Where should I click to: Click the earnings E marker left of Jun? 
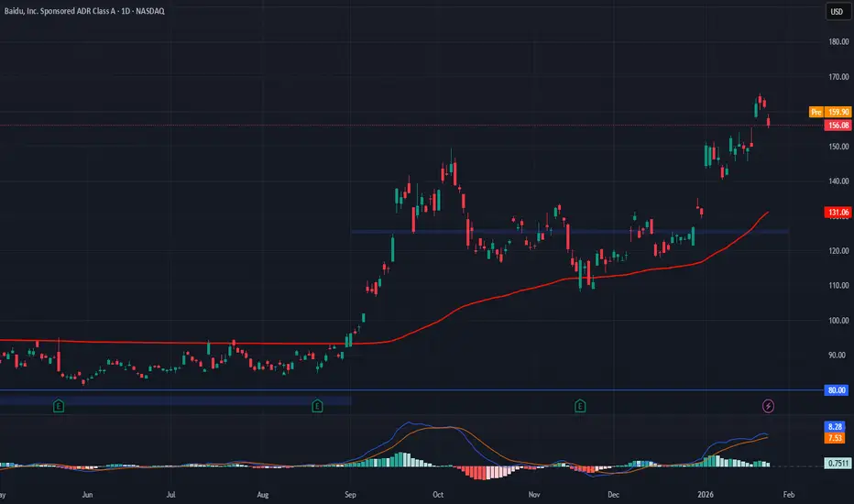point(59,406)
